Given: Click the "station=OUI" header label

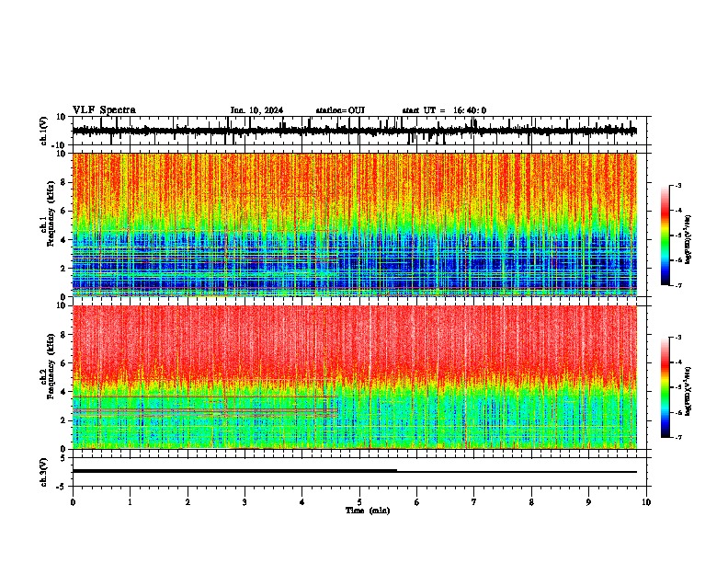Looking at the screenshot, I should pyautogui.click(x=340, y=110).
